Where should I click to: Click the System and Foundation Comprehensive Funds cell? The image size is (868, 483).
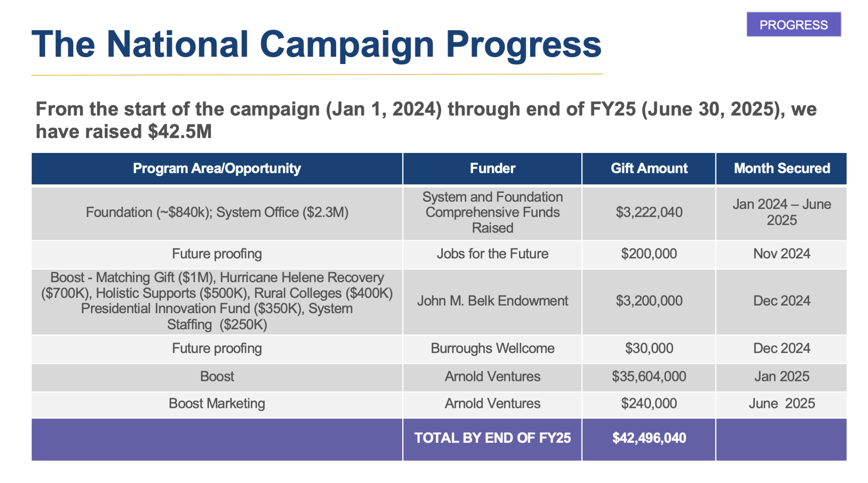(492, 212)
